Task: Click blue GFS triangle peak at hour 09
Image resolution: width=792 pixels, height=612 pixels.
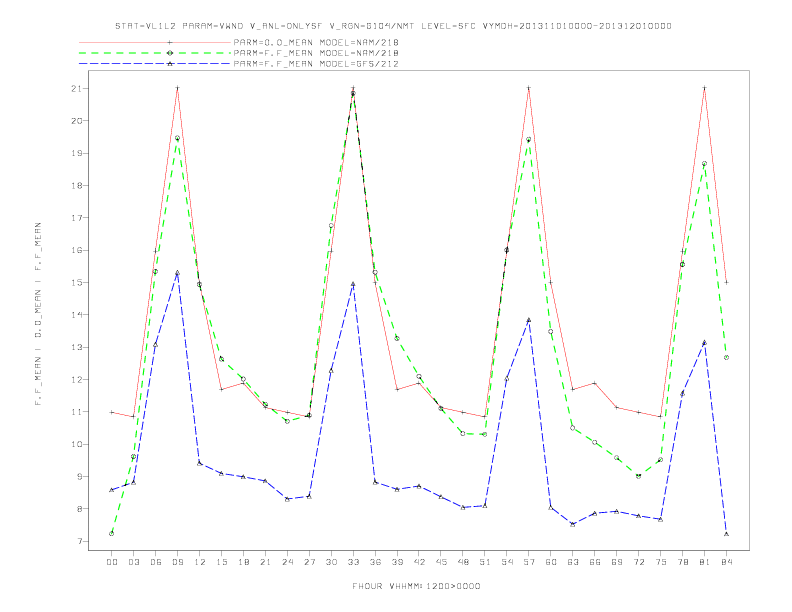Action: pos(177,273)
